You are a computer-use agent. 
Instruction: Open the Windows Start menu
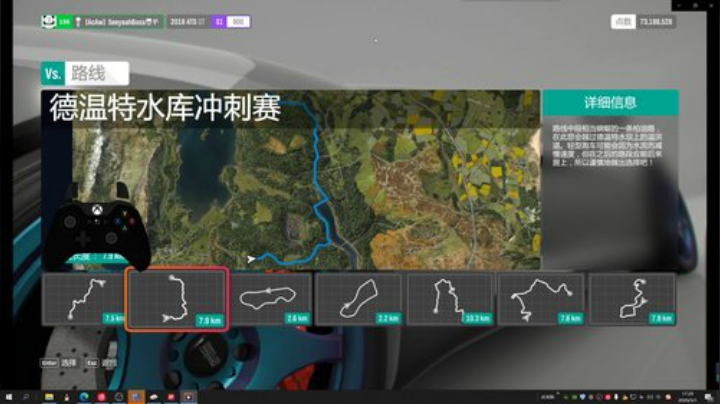point(9,397)
